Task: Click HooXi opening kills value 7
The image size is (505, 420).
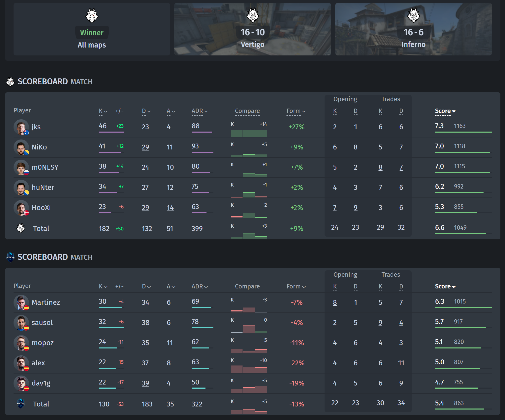Action: coord(335,208)
